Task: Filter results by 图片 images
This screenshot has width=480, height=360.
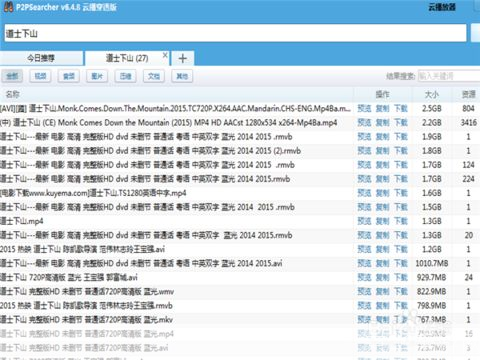Action: [x=97, y=76]
